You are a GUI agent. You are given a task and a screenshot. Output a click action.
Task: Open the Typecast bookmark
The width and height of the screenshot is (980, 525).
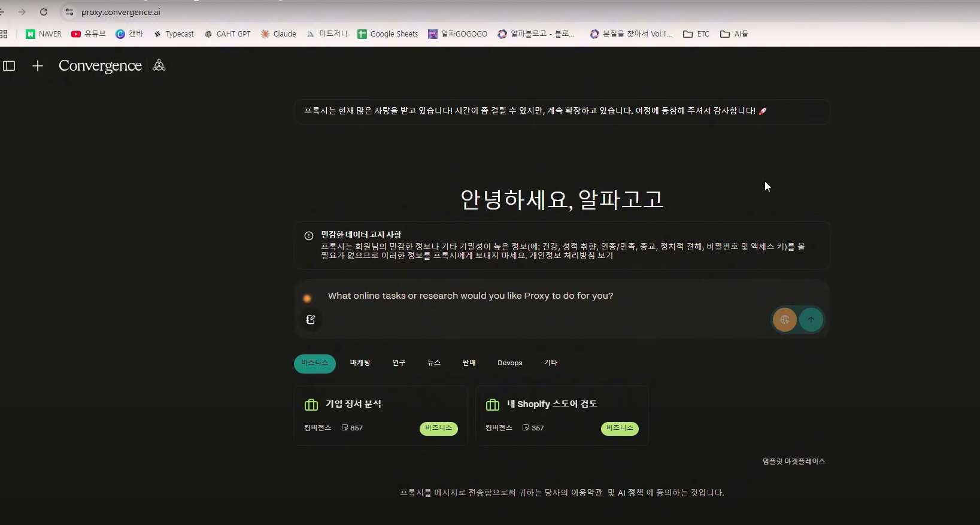point(174,34)
